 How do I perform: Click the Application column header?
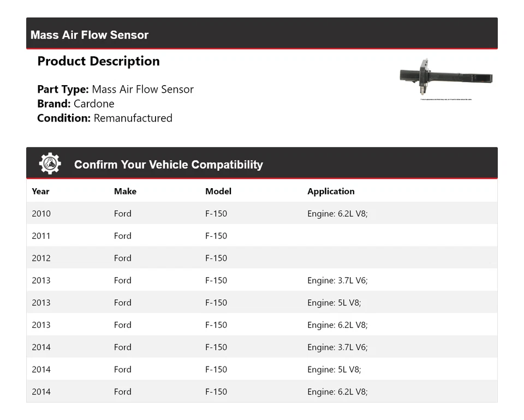[x=331, y=191]
